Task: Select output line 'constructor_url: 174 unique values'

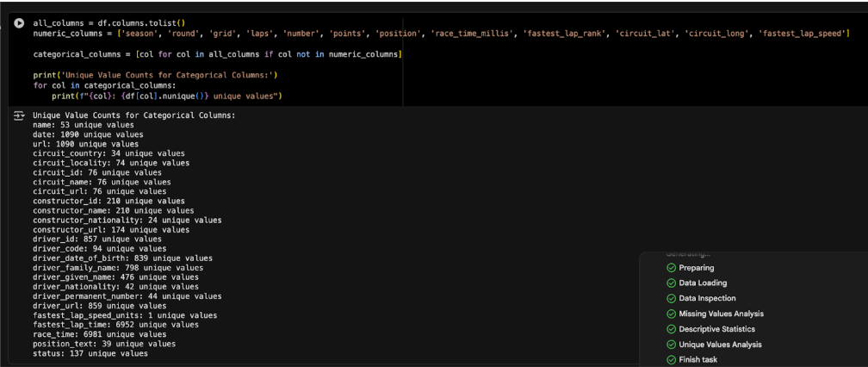Action: click(x=111, y=230)
